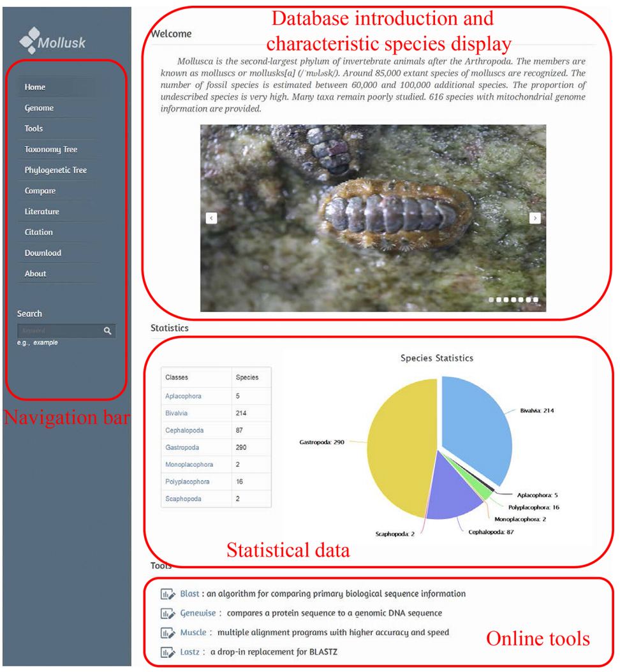Click the Welcome section heading

(172, 34)
